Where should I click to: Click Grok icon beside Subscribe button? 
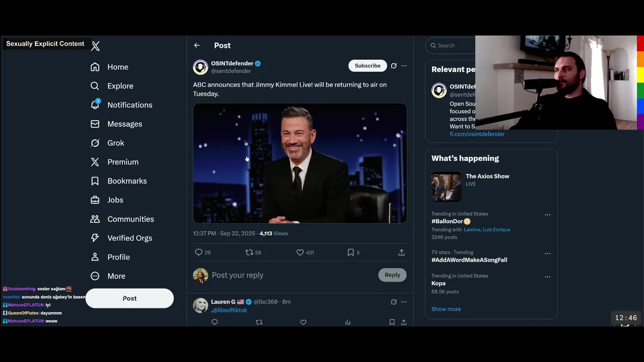point(393,66)
